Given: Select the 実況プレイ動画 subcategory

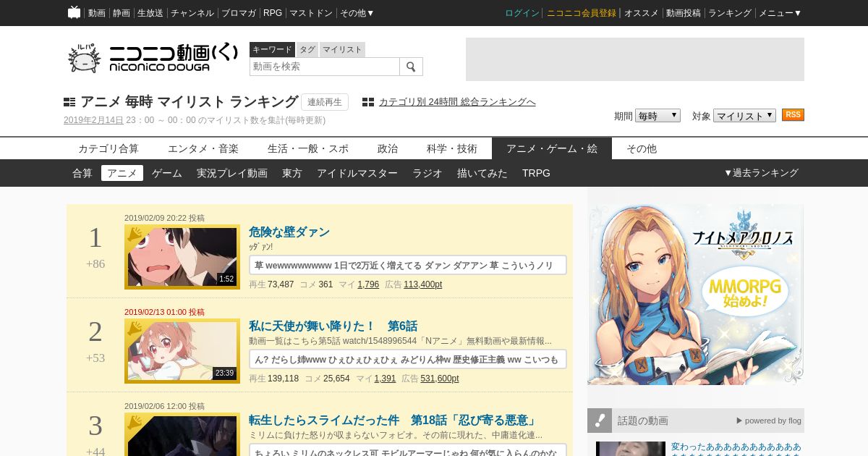Looking at the screenshot, I should (x=232, y=173).
